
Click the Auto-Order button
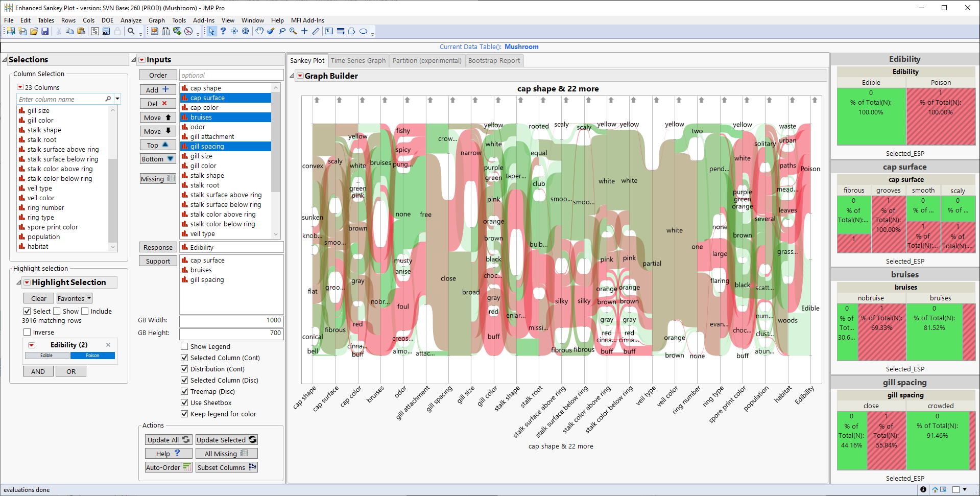click(168, 467)
